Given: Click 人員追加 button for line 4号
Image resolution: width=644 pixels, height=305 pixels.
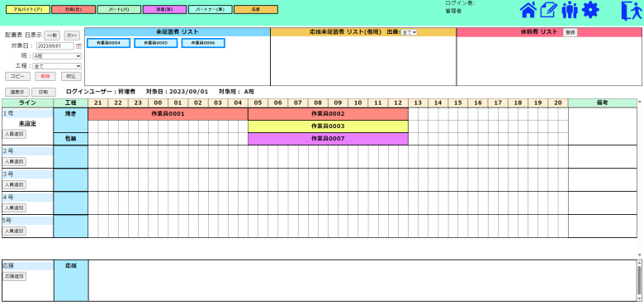Looking at the screenshot, I should [14, 207].
